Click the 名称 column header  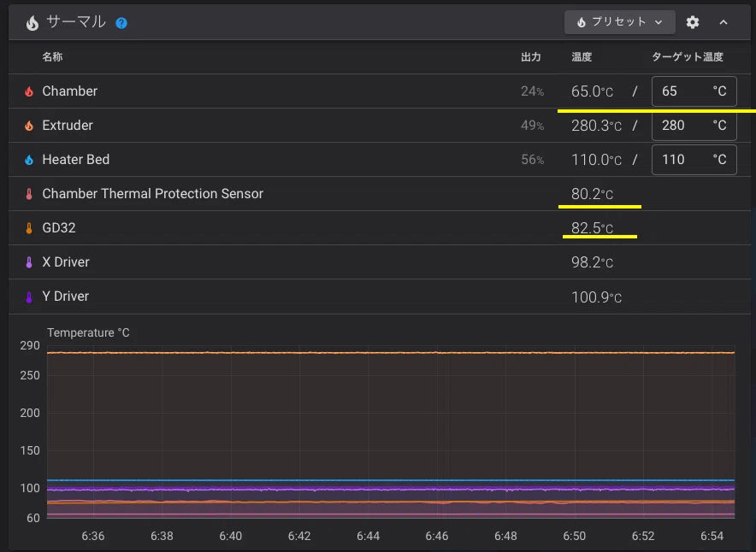(52, 57)
